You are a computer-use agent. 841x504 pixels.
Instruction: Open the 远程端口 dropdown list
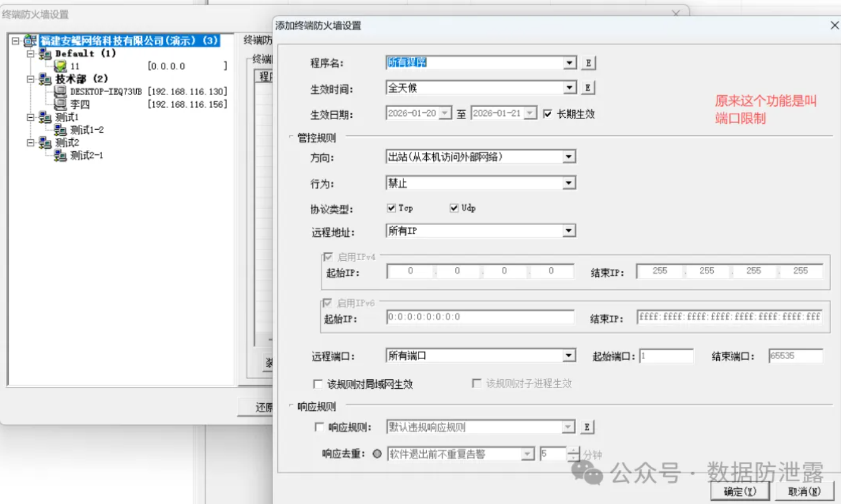coord(569,356)
